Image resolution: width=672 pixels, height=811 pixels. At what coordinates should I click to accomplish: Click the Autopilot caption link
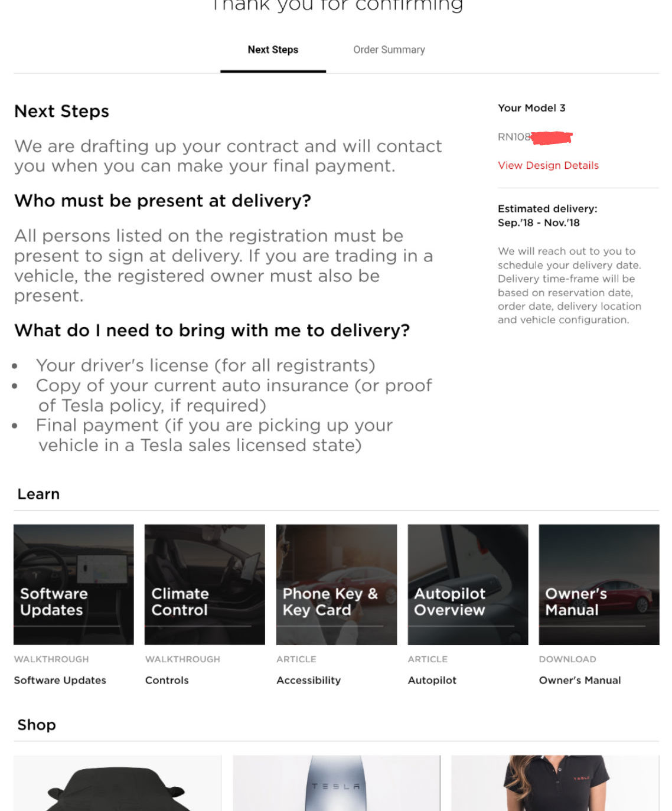pyautogui.click(x=432, y=680)
